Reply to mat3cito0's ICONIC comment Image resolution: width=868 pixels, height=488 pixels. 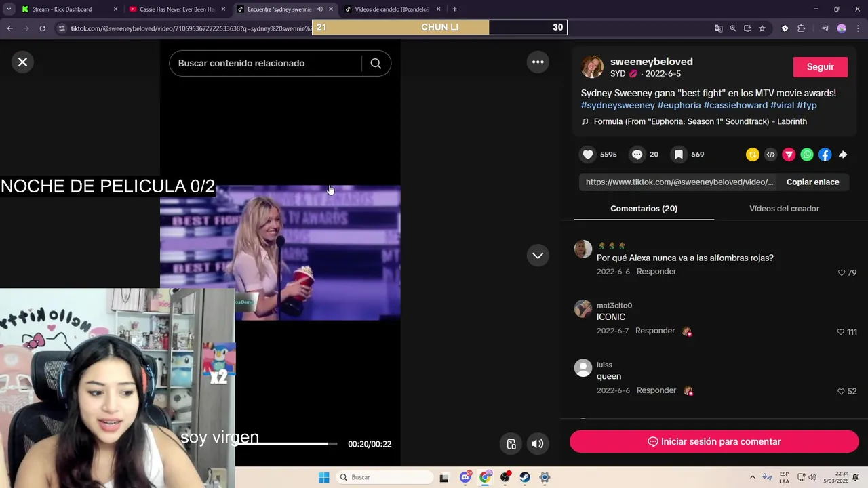point(654,331)
